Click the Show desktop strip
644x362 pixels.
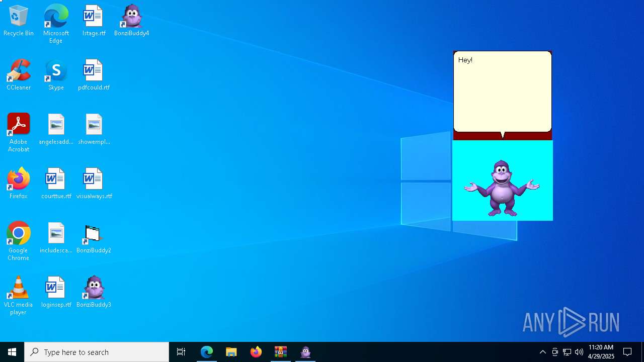[642, 352]
